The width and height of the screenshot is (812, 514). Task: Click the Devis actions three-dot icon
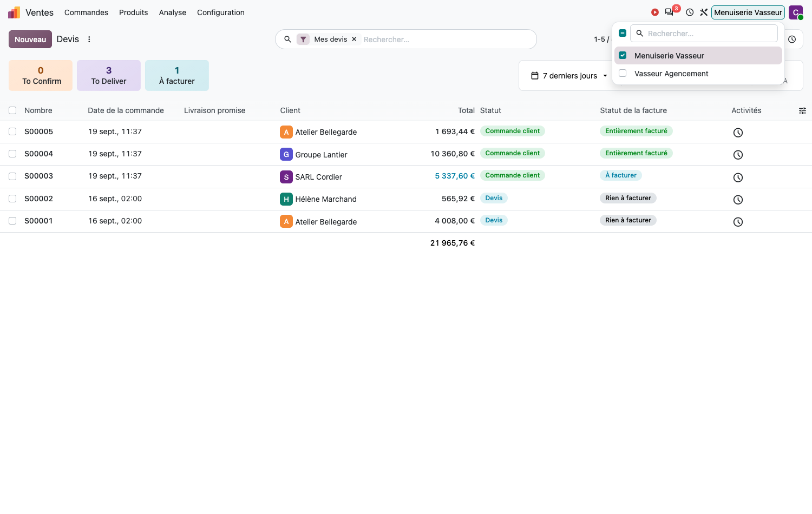(89, 39)
